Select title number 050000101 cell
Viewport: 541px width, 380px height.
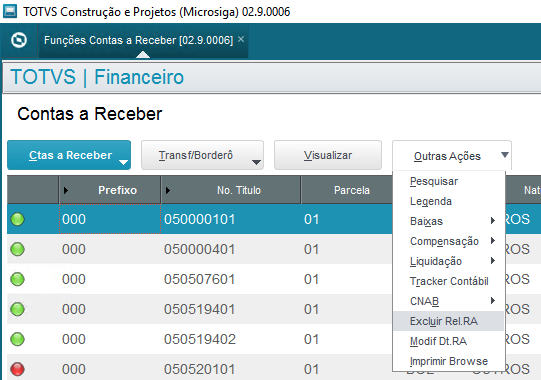(x=231, y=219)
